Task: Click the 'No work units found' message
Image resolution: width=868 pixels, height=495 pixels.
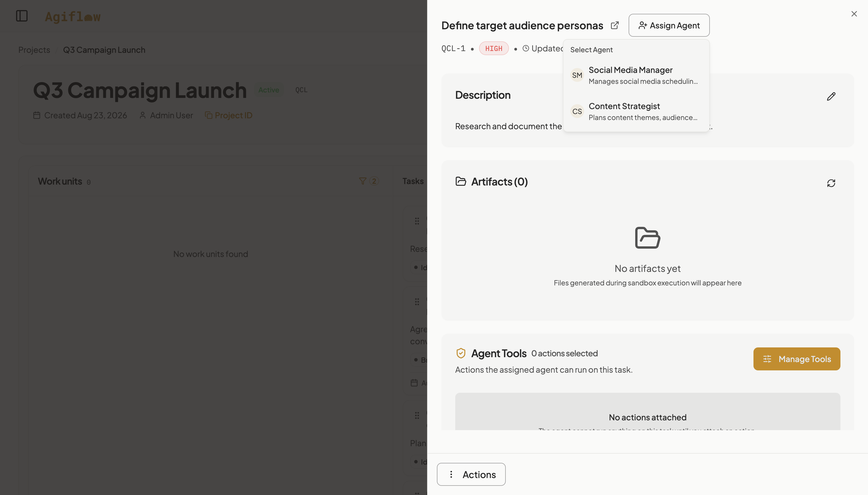Action: (x=211, y=254)
